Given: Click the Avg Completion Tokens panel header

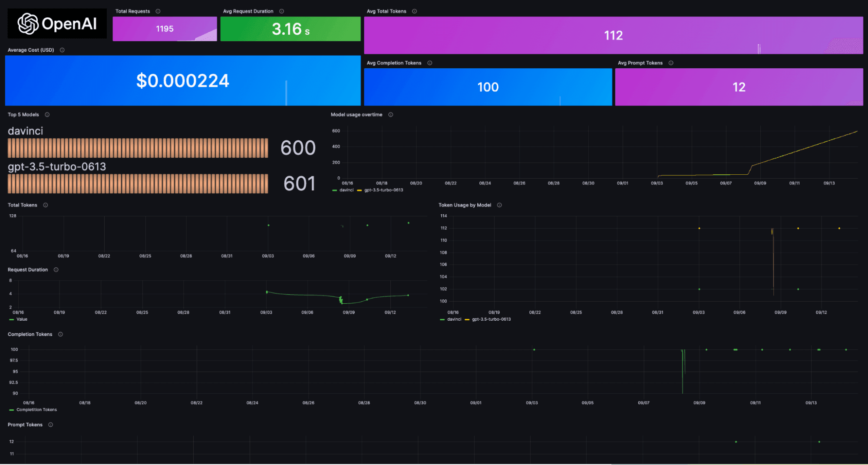Looking at the screenshot, I should click(393, 63).
